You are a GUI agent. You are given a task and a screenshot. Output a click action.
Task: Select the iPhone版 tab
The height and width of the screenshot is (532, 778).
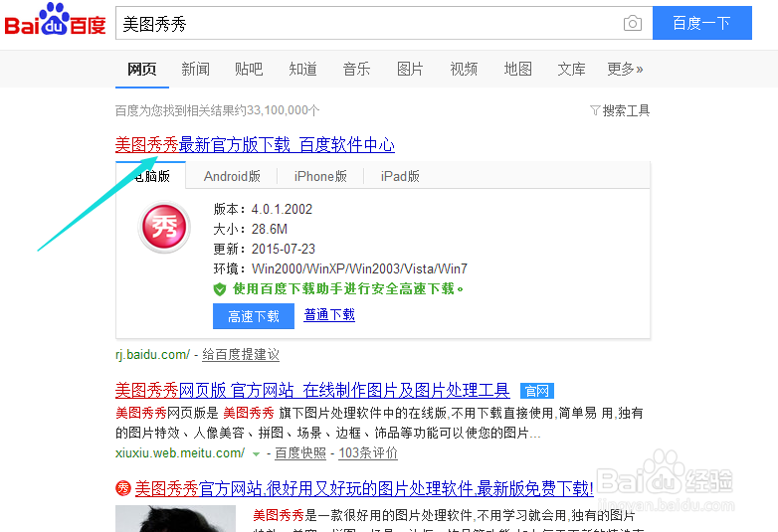point(320,176)
